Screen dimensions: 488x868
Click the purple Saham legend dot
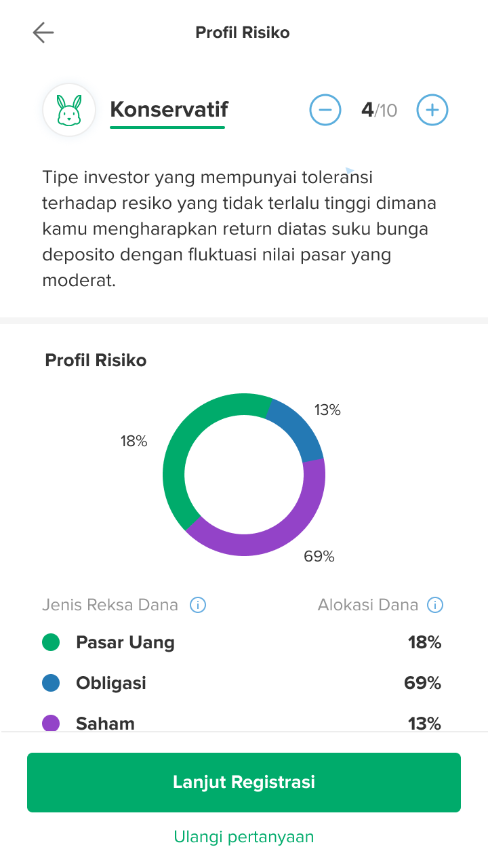(x=50, y=724)
